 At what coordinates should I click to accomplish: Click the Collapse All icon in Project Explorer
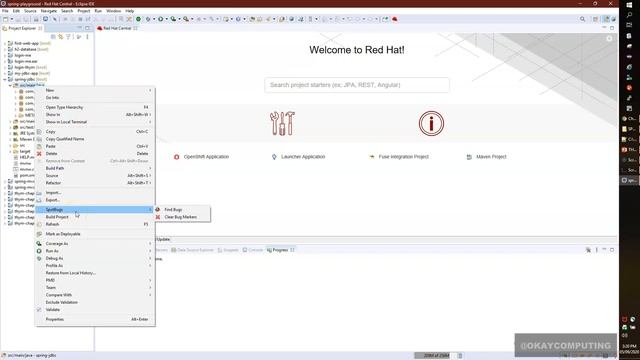53,37
